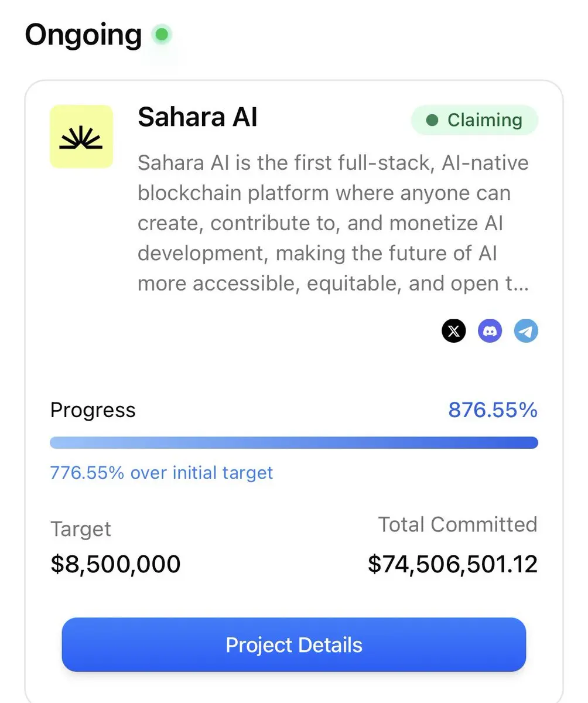Expand the ellipsis at end of description
The image size is (588, 703).
(x=520, y=285)
